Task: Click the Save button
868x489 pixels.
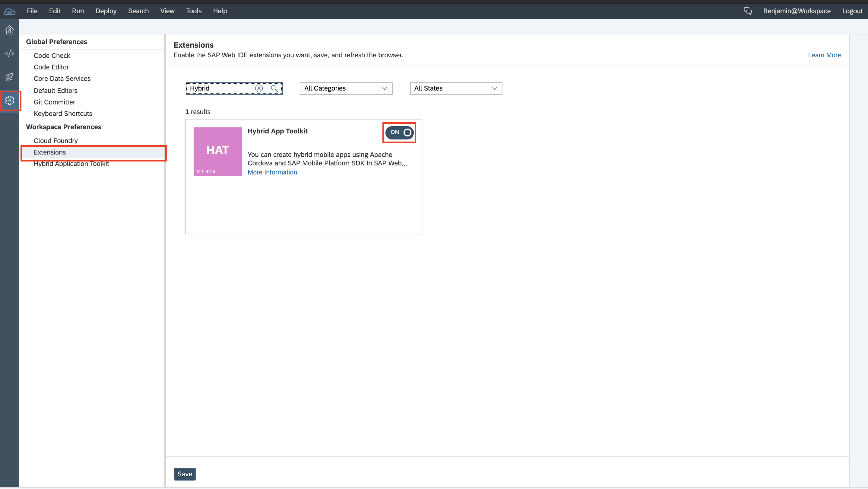Action: click(x=185, y=474)
